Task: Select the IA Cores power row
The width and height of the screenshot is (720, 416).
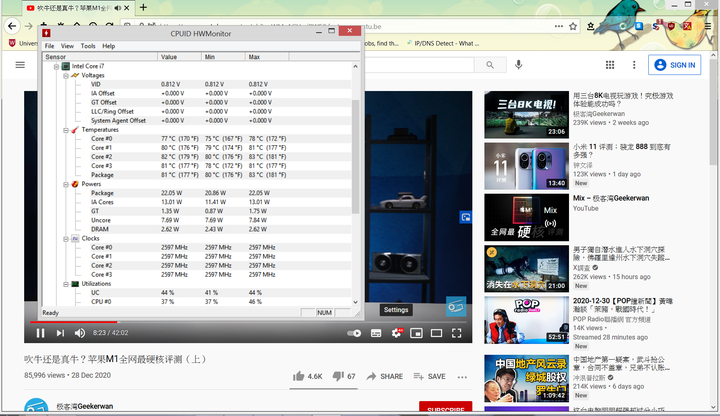Action: click(197, 202)
